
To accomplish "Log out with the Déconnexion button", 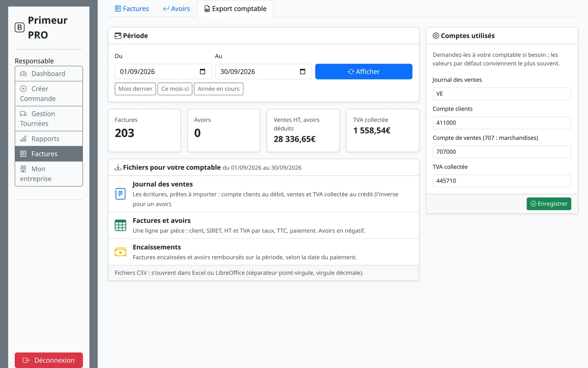I will pos(49,360).
